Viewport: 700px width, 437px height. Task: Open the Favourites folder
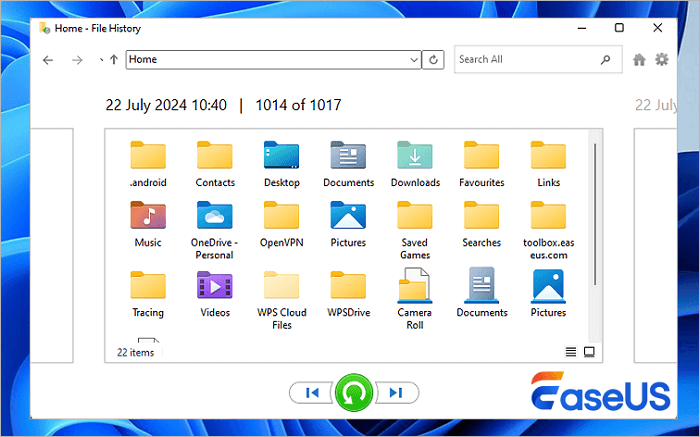(481, 163)
